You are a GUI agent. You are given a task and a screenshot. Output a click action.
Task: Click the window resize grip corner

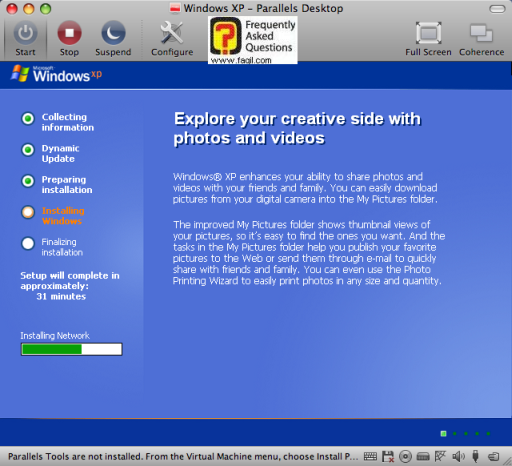[x=507, y=461]
